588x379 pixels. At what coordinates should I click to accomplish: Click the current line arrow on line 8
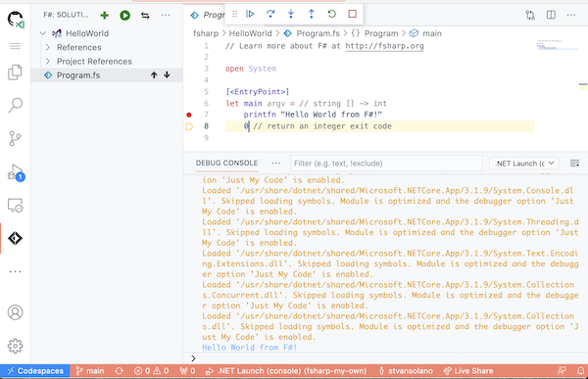click(x=189, y=126)
